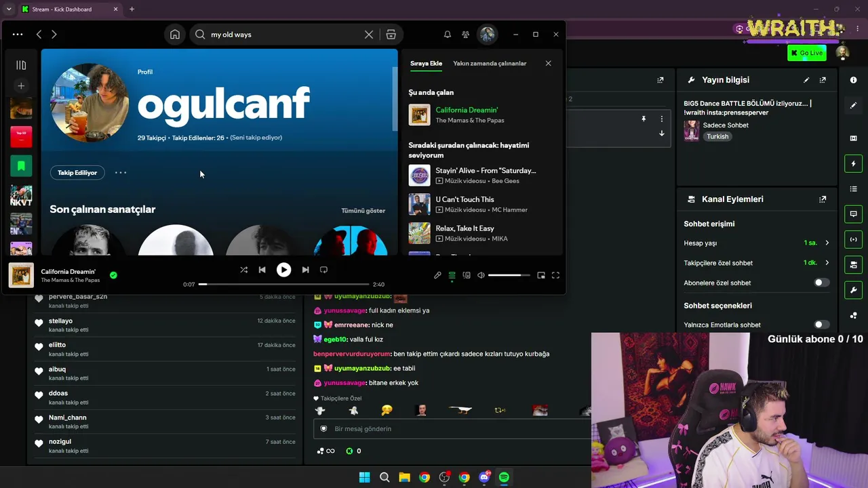Click pin icon in Kick chat panel
The height and width of the screenshot is (488, 868).
644,119
